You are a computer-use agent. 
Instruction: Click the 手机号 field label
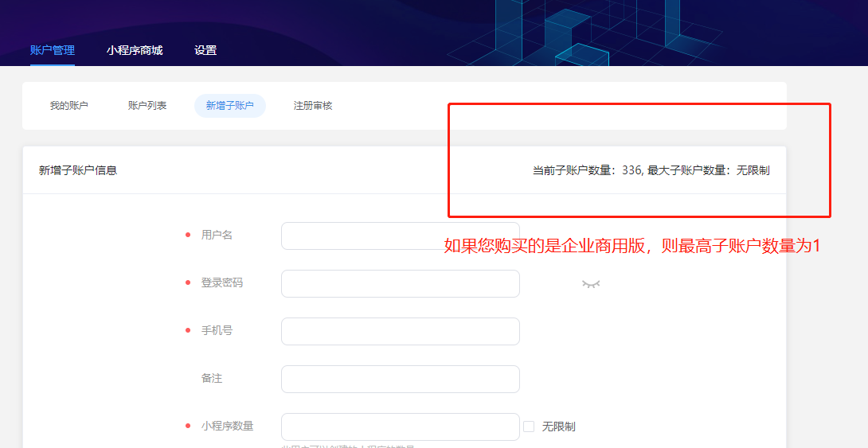217,331
